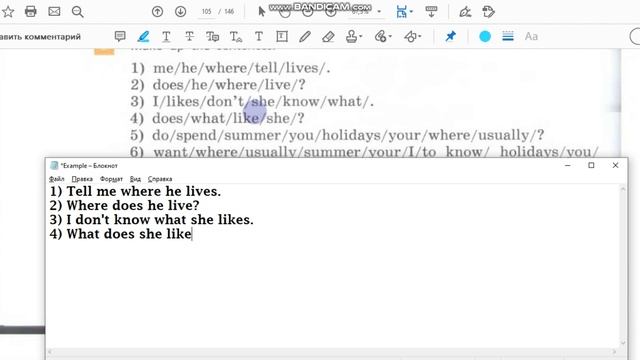Send the file by email icon

click(x=54, y=11)
